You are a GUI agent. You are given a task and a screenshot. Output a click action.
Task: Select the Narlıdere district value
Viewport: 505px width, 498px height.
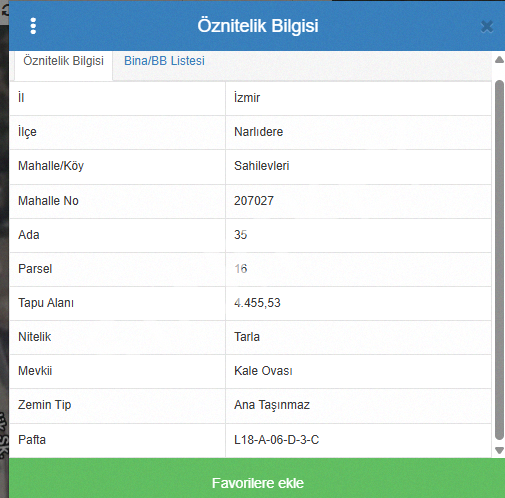[x=259, y=132]
